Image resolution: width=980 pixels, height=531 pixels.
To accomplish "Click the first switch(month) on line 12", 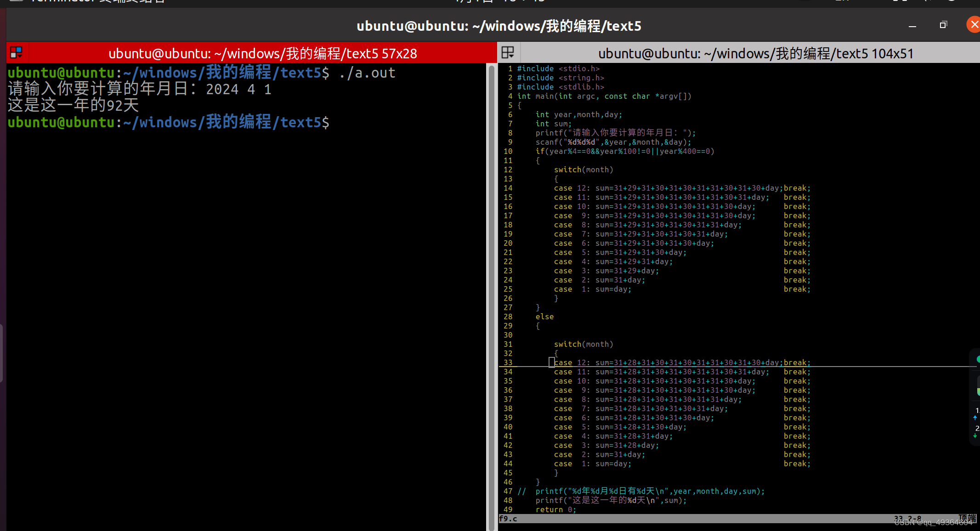I will [583, 169].
